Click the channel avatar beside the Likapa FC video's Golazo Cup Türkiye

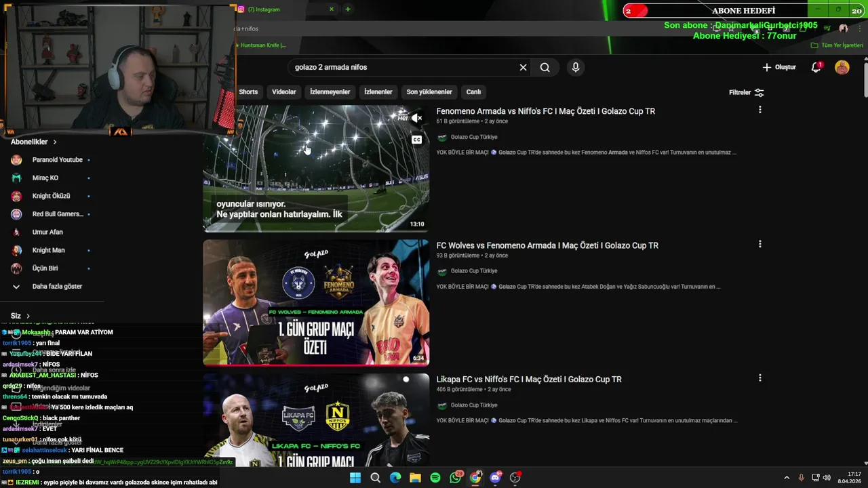click(442, 405)
